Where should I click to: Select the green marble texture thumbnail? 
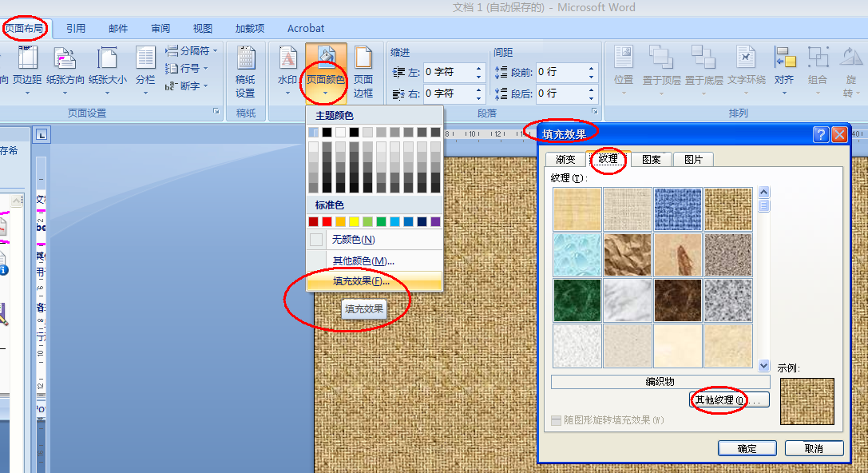[x=577, y=300]
